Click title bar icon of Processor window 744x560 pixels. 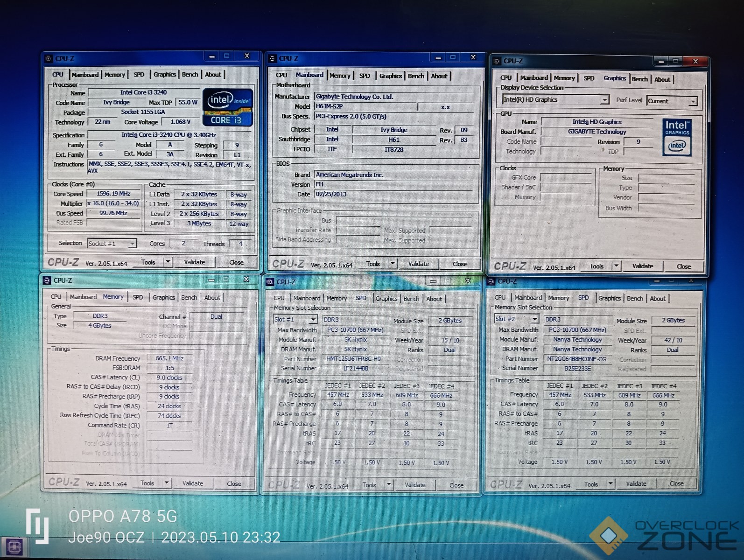(x=49, y=59)
